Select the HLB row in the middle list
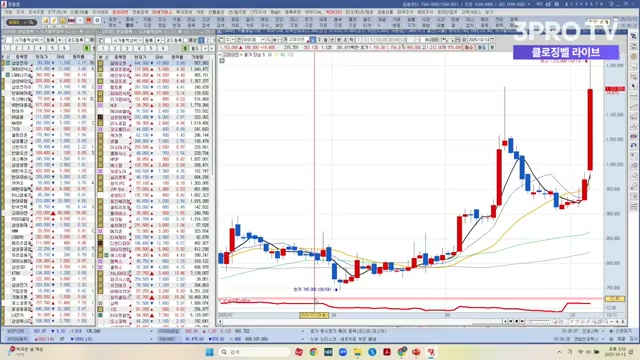The image size is (640, 360). (154, 105)
